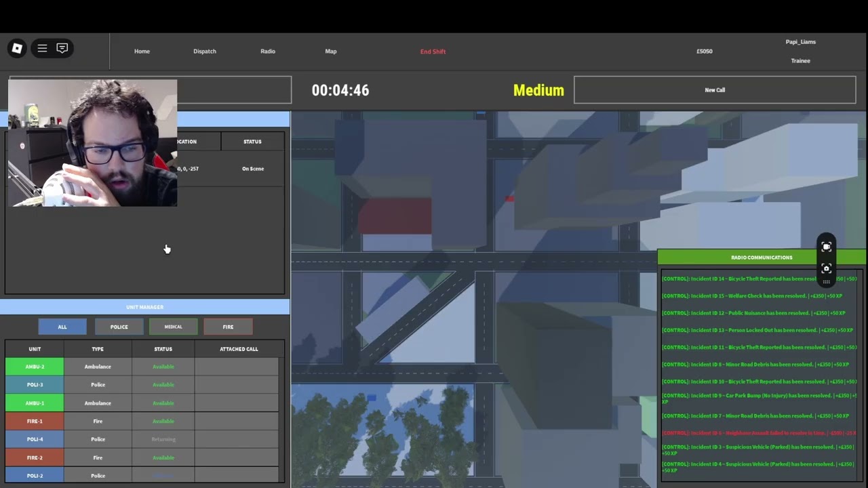Click End Shift
This screenshot has width=868, height=488.
[433, 52]
